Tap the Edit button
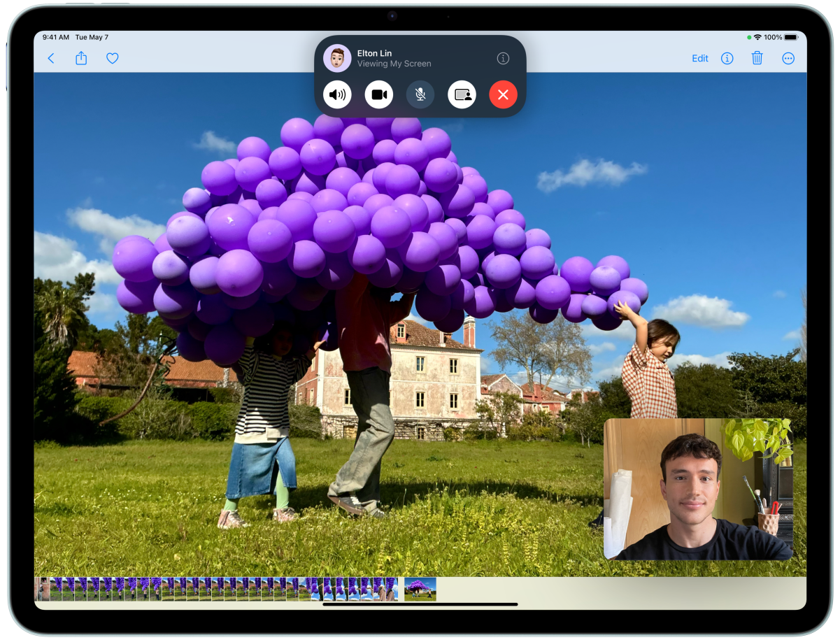Screen dimensions: 840x642 [699, 59]
